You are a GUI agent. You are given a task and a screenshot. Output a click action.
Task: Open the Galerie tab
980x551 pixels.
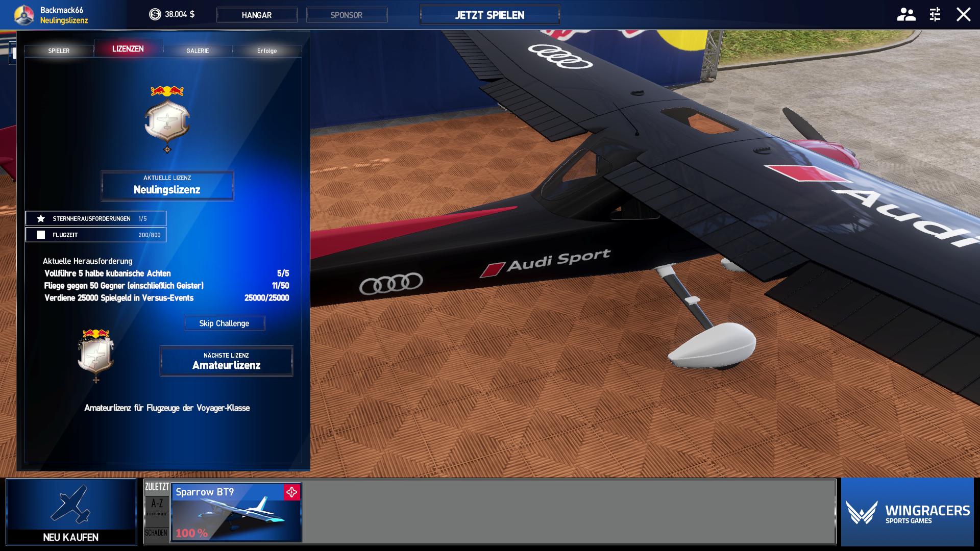198,51
